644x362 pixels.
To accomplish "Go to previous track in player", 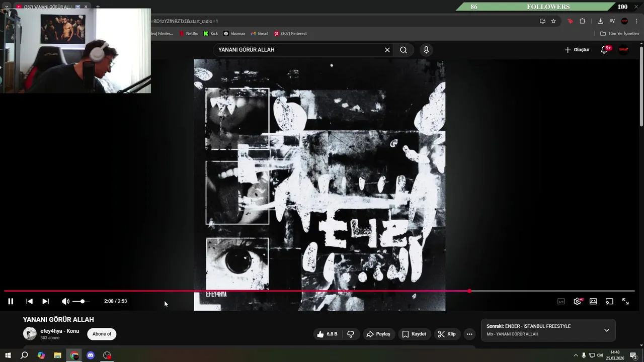I will [x=29, y=301].
